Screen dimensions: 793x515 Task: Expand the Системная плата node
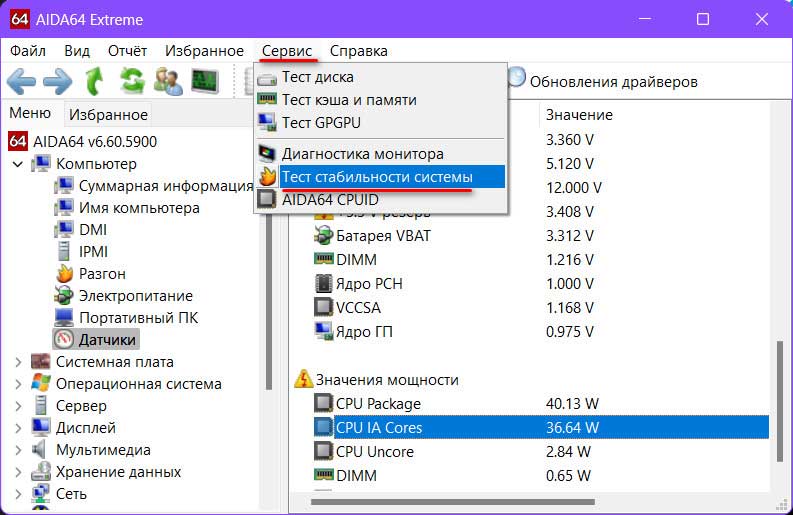[x=18, y=362]
